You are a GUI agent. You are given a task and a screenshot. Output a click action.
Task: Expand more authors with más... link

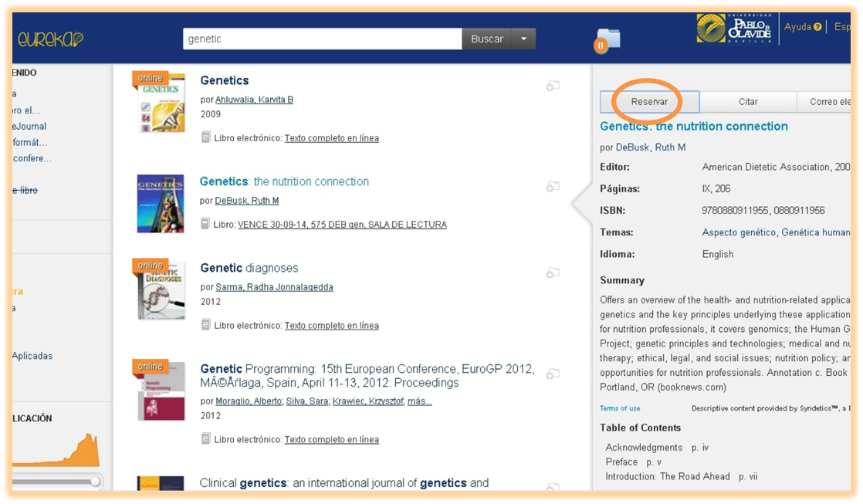click(419, 401)
